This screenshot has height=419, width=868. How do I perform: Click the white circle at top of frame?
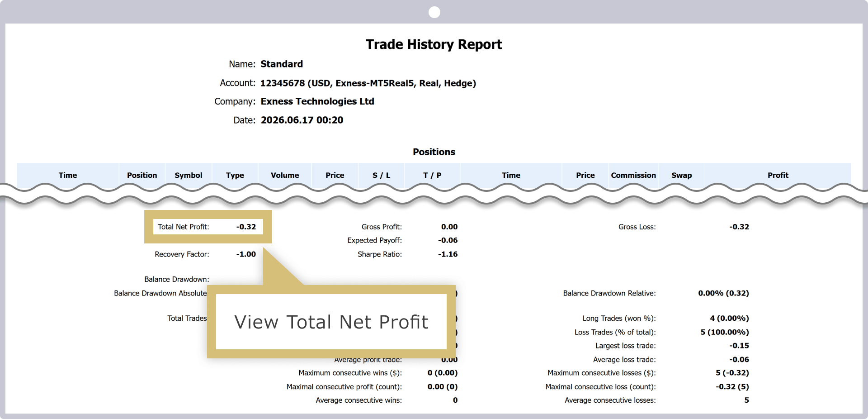(434, 12)
